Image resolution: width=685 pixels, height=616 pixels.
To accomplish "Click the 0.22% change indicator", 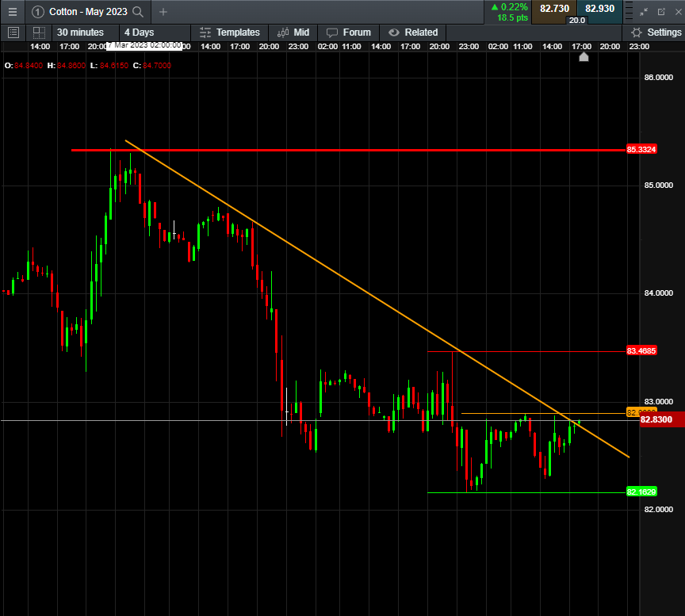I will tap(509, 7).
